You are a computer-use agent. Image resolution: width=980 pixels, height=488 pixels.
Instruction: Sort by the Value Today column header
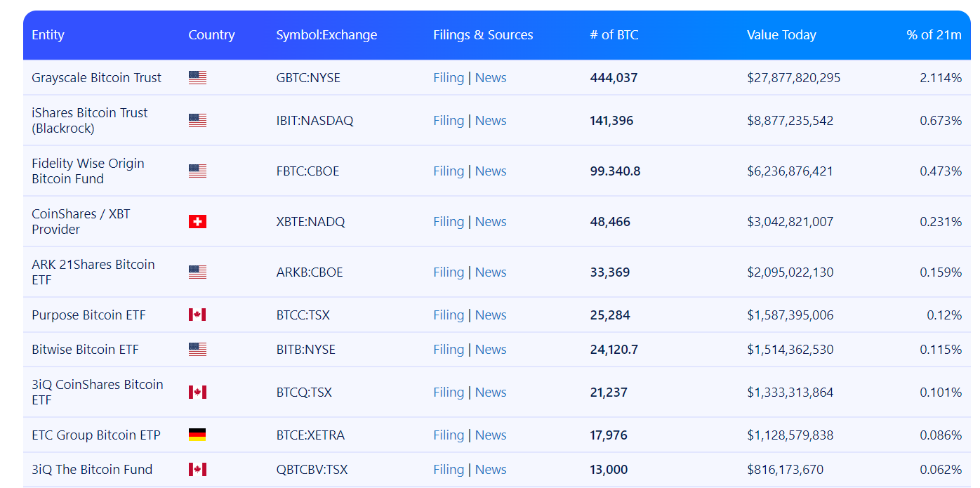(781, 35)
